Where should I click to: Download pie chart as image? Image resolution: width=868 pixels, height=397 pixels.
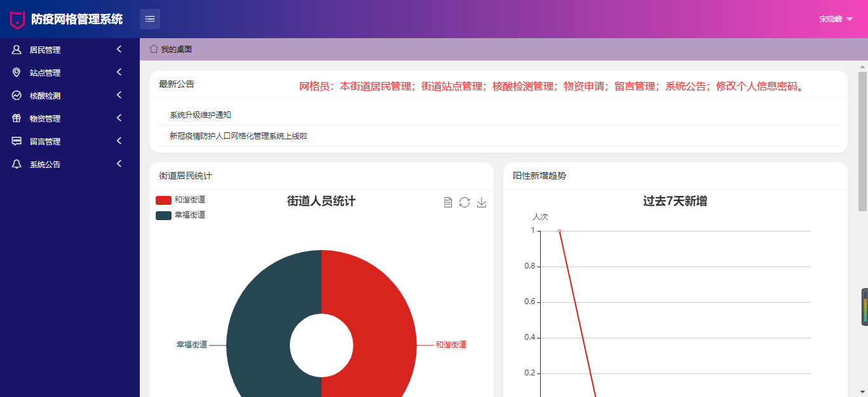[482, 202]
